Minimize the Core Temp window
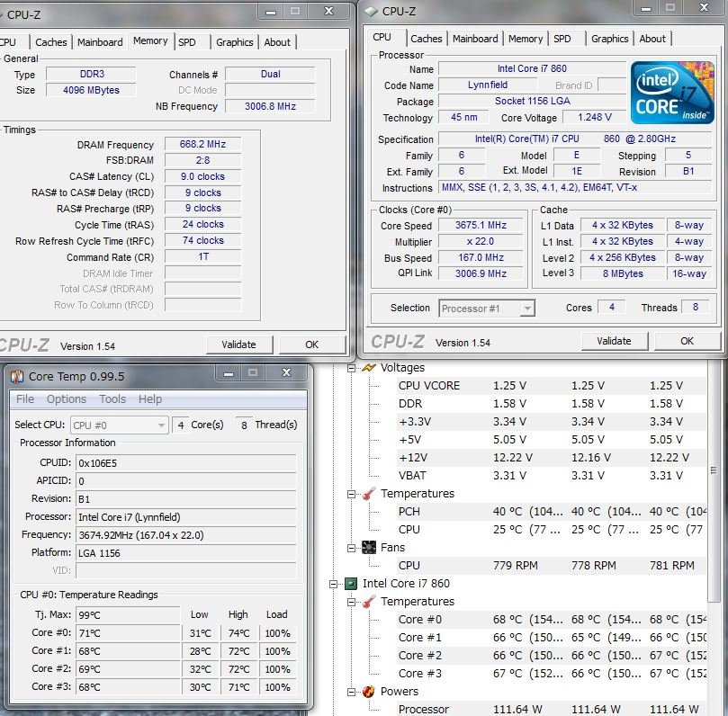728x716 pixels. tap(228, 373)
